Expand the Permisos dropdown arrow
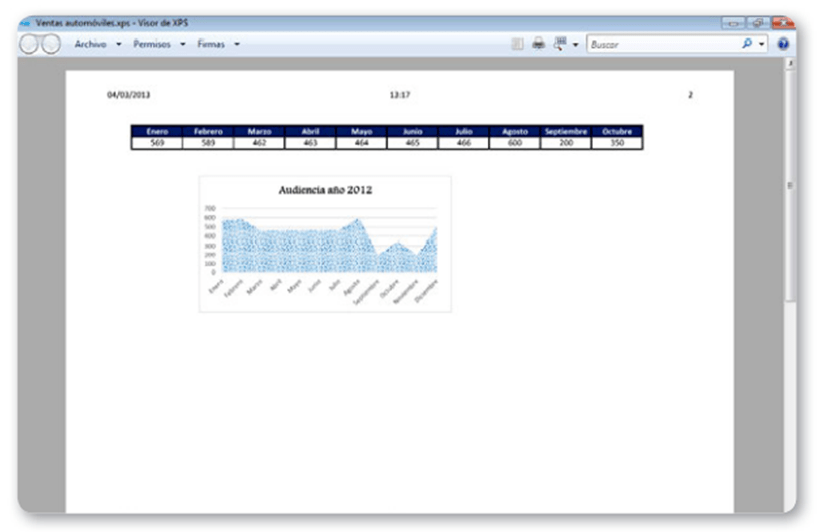The height and width of the screenshot is (532, 822). coord(184,44)
